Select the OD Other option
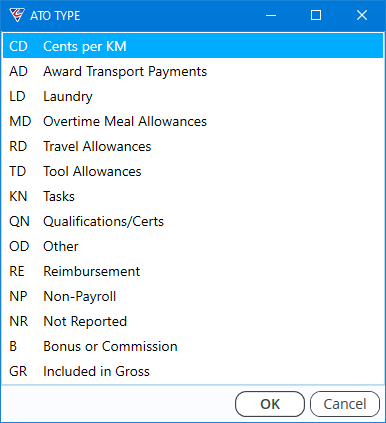 click(193, 246)
